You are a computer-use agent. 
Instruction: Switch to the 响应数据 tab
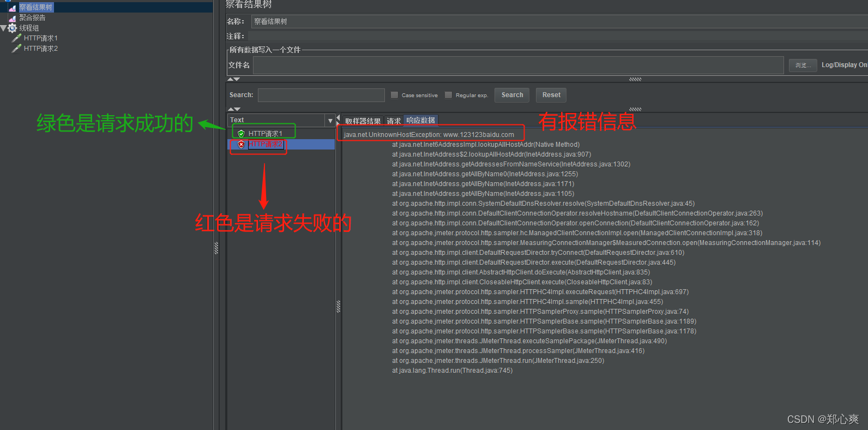point(421,120)
